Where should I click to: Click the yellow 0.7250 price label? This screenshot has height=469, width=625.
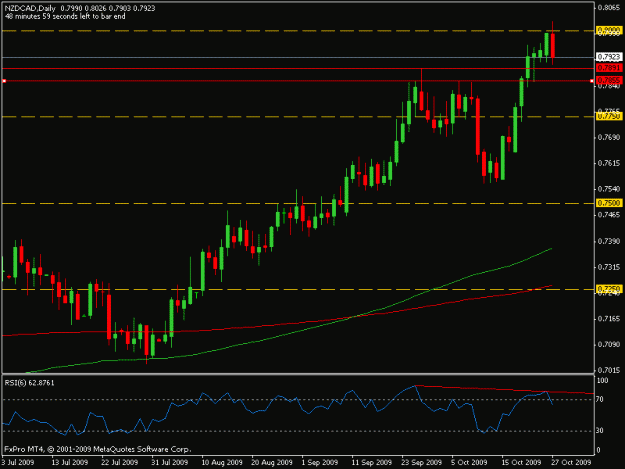click(x=609, y=289)
